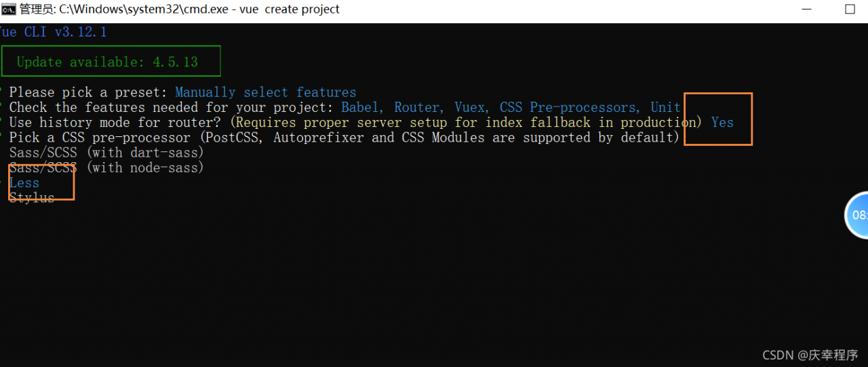Click the Unit feature name
Image resolution: width=868 pixels, height=367 pixels.
tap(665, 107)
